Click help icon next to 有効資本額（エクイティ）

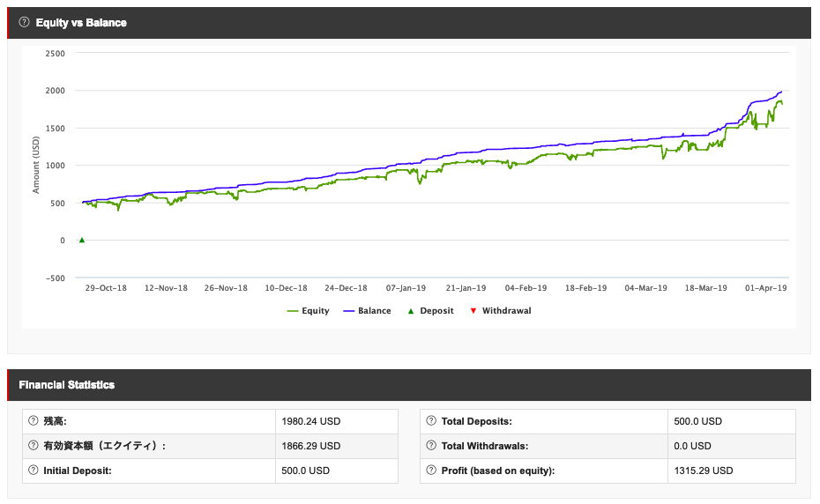tap(34, 446)
